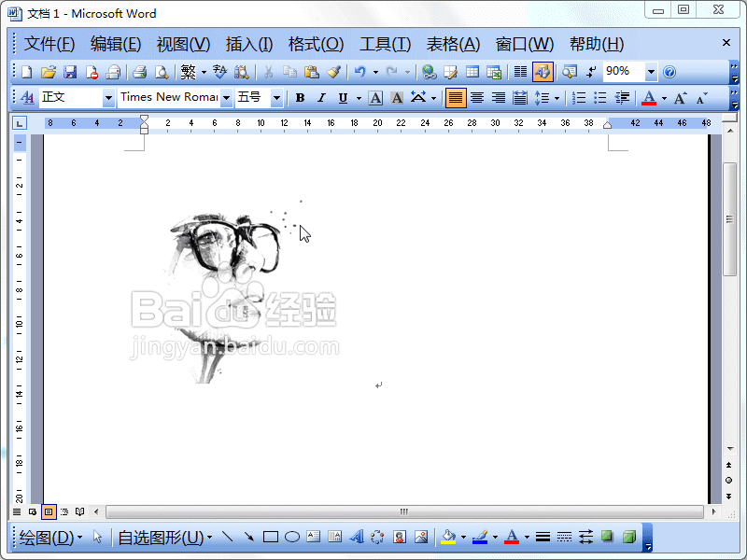Open the 编辑(E) menu
Viewport: 747px width, 560px height.
pos(116,44)
